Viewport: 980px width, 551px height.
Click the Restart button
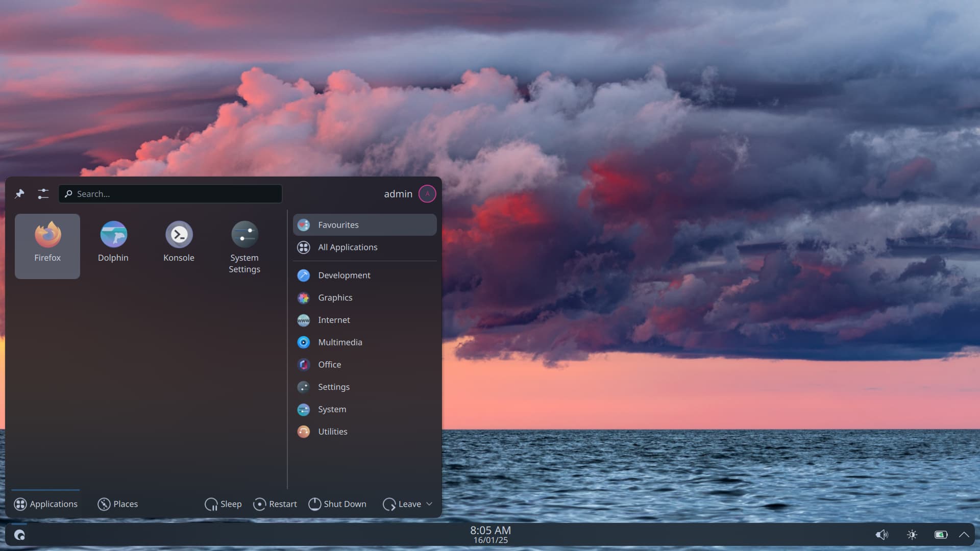[275, 504]
